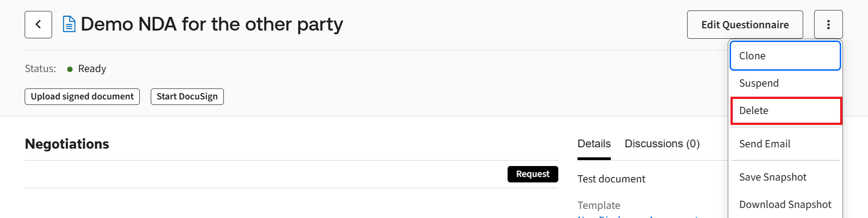This screenshot has height=218, width=868.
Task: Click the Start DocuSign button
Action: 187,97
